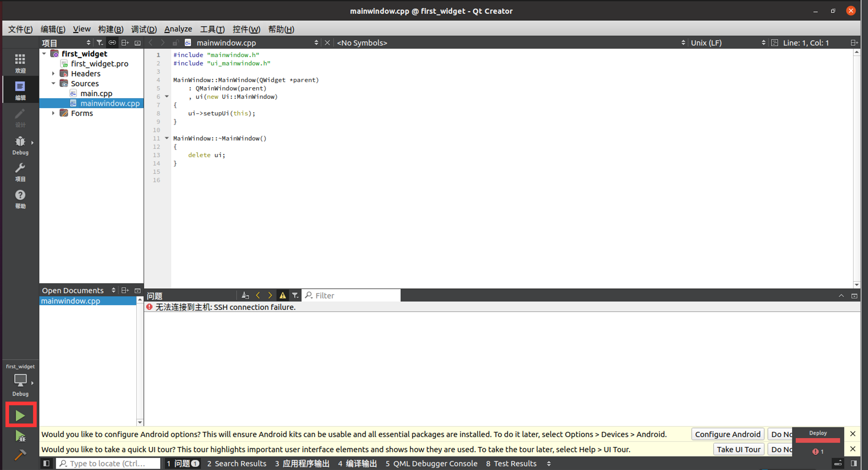Collapse the Sources folder

click(x=53, y=83)
